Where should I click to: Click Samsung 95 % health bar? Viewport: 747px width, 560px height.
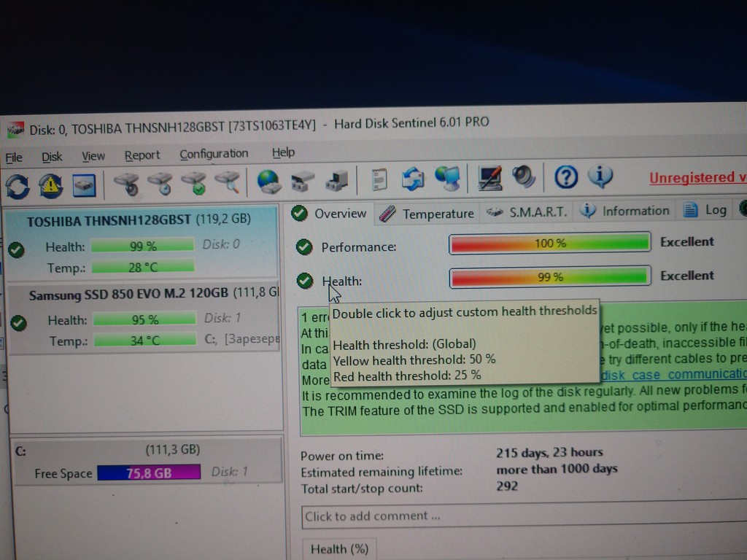click(x=144, y=319)
